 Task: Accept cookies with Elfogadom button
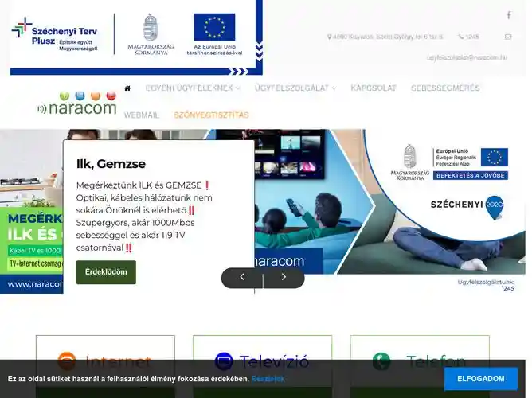pos(481,379)
